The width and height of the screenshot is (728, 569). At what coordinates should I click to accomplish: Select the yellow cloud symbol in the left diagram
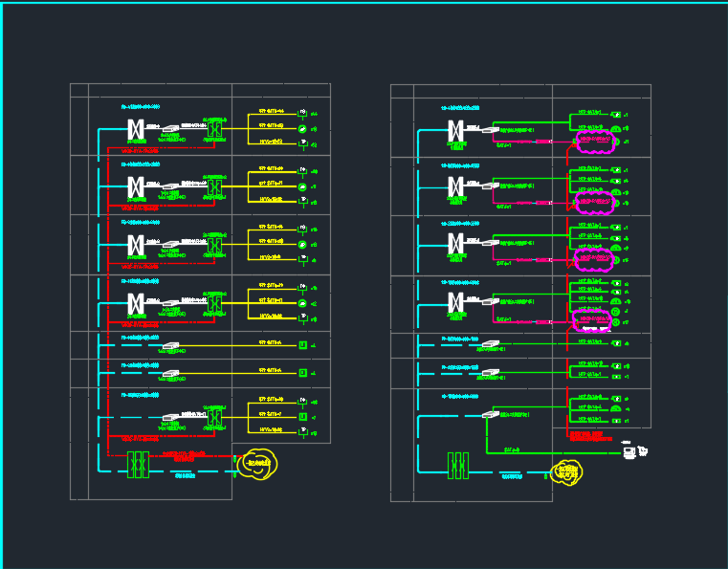coord(257,464)
